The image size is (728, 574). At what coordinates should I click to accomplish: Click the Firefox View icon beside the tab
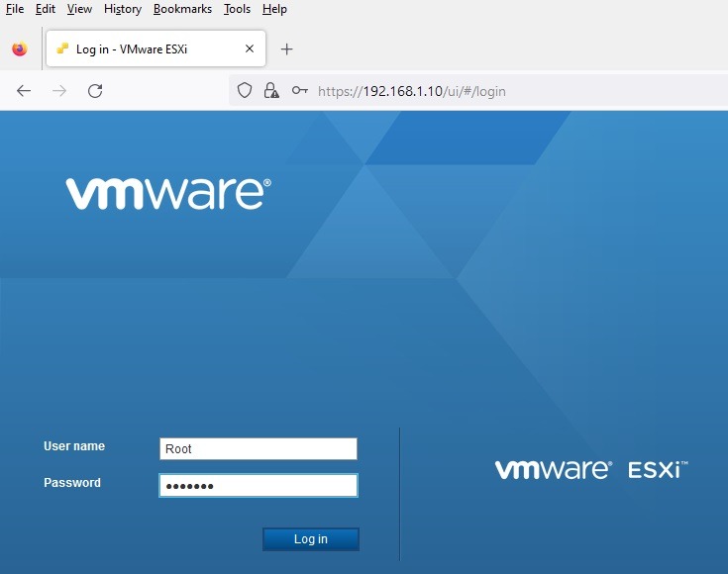[20, 49]
